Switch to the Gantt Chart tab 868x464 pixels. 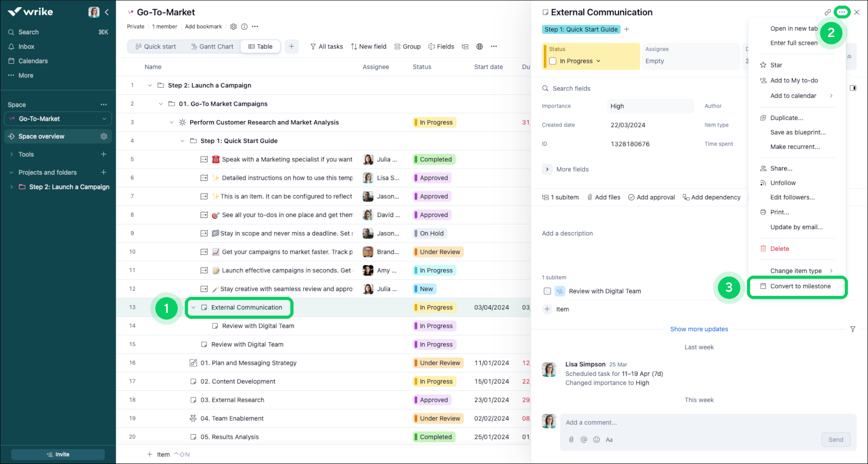click(212, 47)
